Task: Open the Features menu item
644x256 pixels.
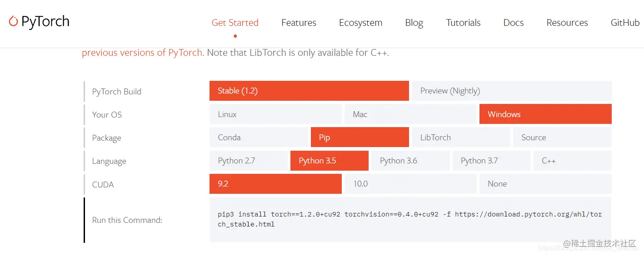Action: click(299, 23)
